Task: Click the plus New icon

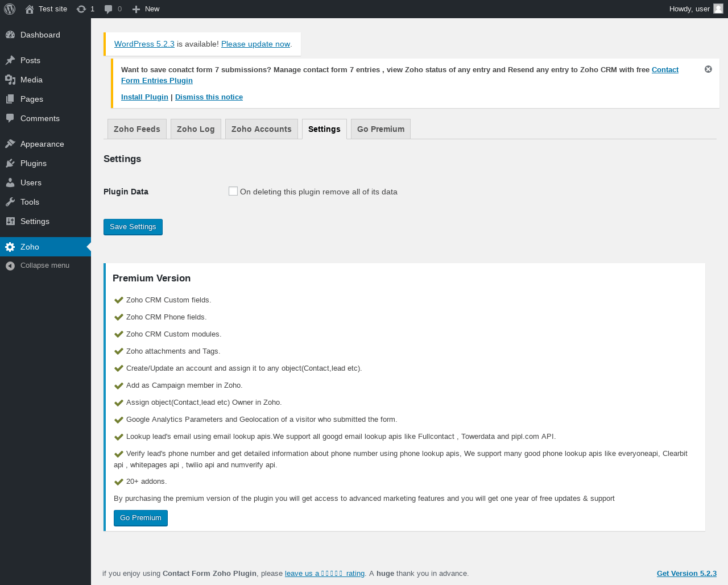Action: pos(136,9)
